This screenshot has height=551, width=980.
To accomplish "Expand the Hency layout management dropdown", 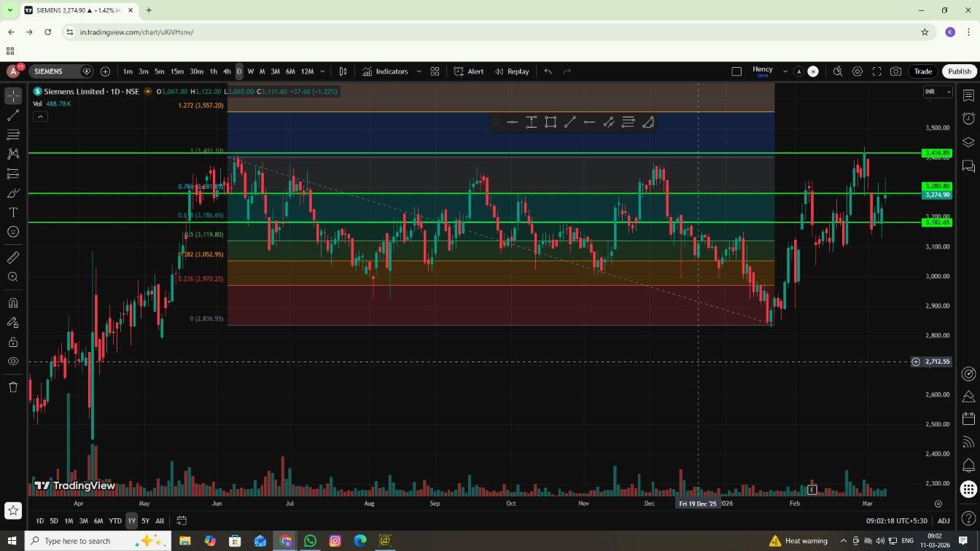I will 785,71.
